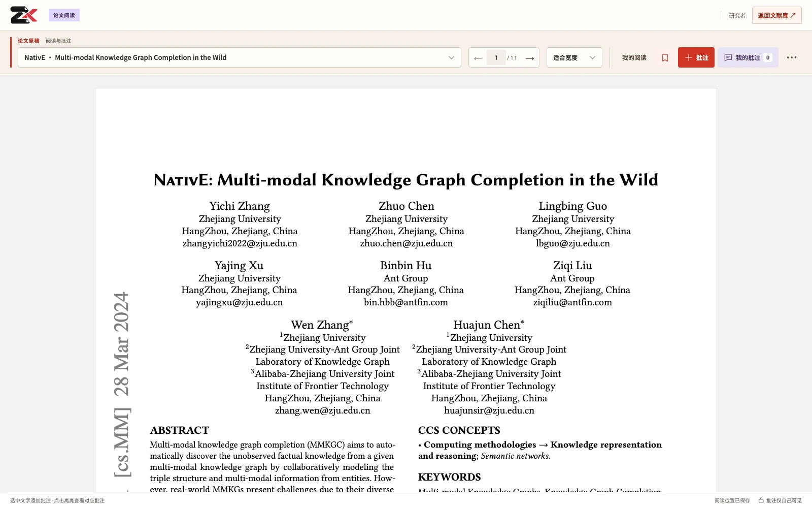Viewport: 812px width, 508px height.
Task: Select the NativE paper title combo box
Action: point(240,57)
